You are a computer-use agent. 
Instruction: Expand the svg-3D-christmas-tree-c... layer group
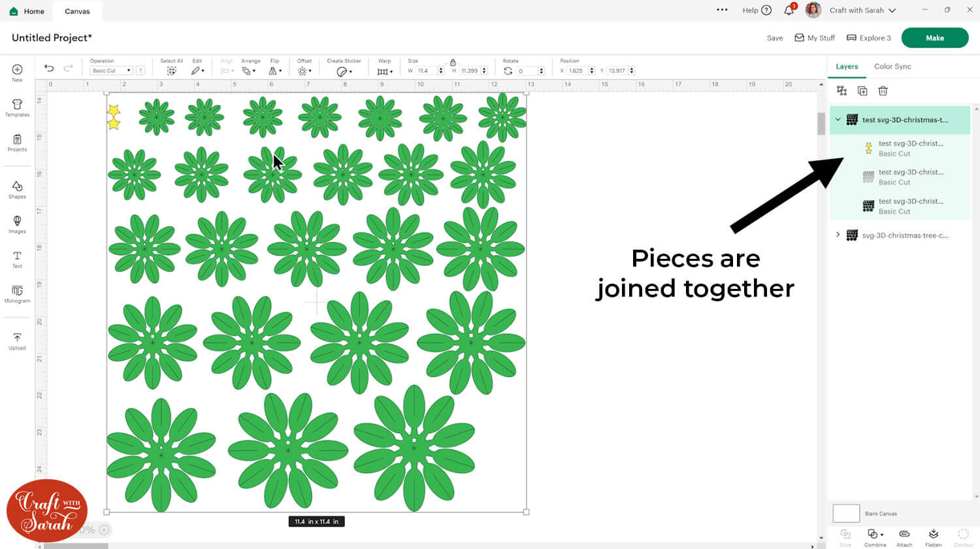pos(838,235)
